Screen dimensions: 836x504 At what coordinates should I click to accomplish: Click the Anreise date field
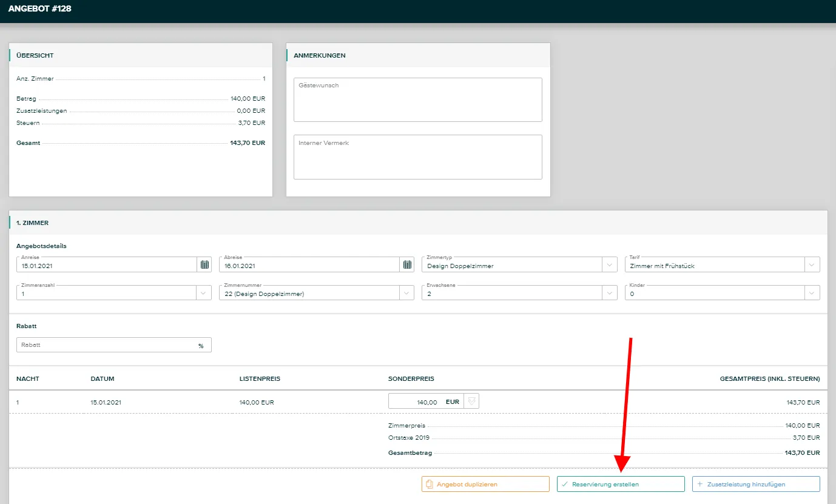click(x=106, y=265)
